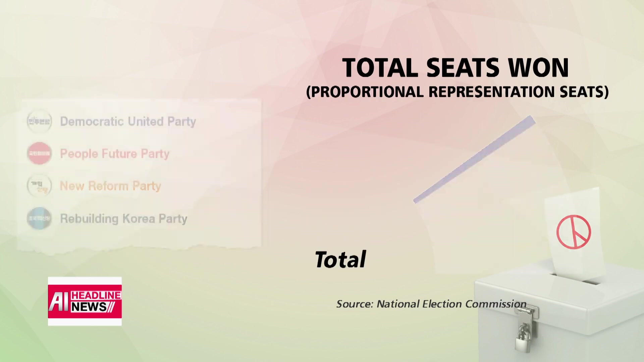
Task: Select the Democratic United Party label
Action: [128, 121]
